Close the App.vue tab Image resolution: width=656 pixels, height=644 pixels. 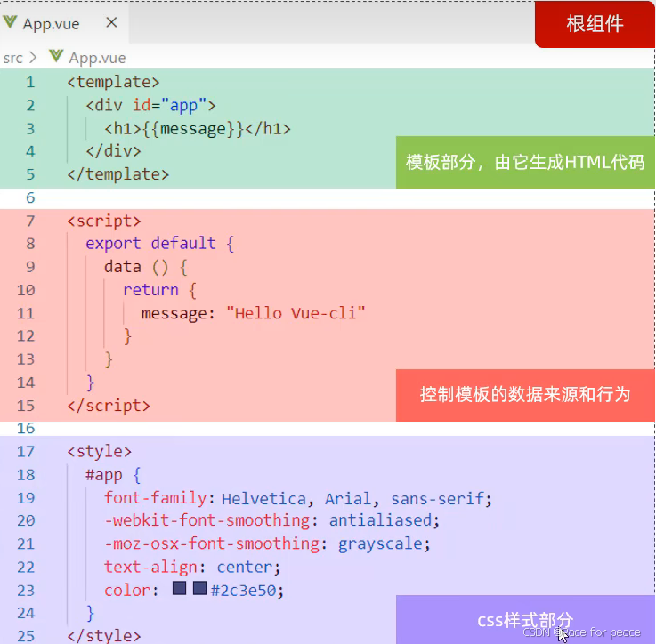tap(111, 22)
